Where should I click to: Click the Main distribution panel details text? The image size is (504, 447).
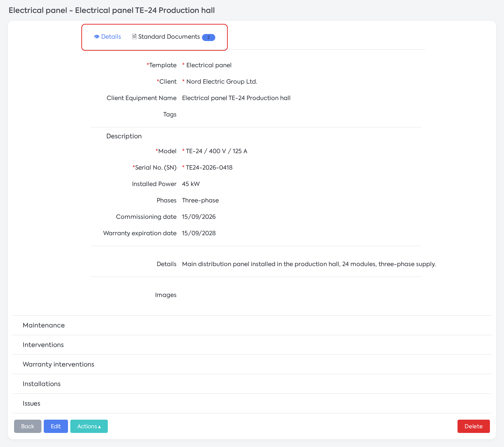[309, 264]
